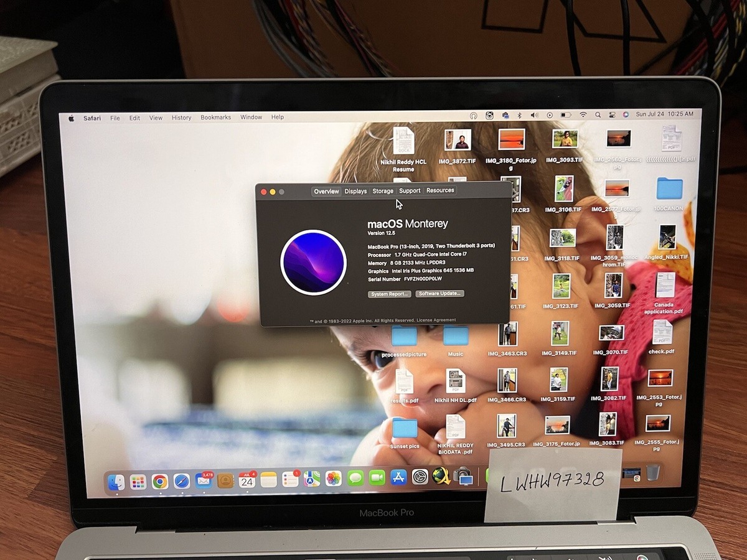Launch Finder from the dock
Screen dimensions: 747x560
[116, 482]
